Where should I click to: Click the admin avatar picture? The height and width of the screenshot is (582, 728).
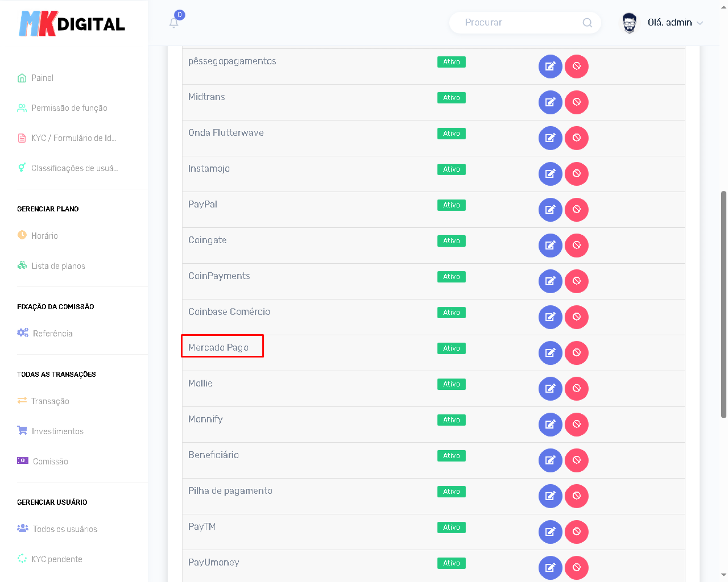coord(629,23)
